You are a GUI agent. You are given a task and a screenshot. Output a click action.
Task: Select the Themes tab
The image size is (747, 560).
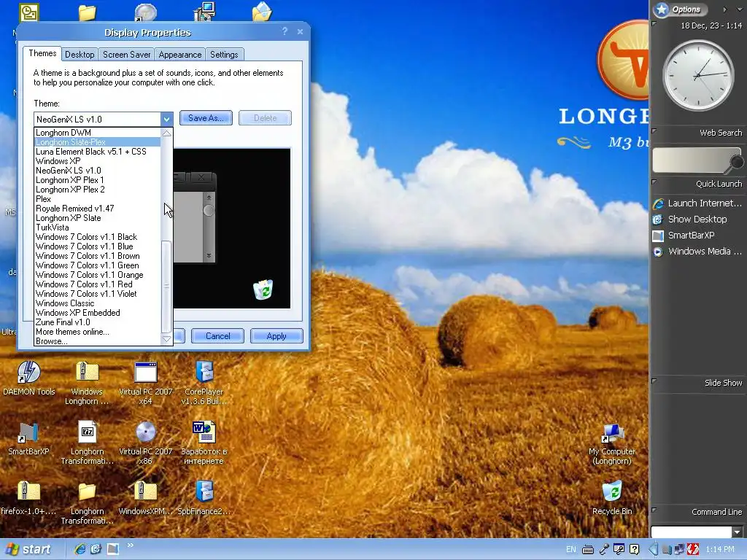click(42, 53)
